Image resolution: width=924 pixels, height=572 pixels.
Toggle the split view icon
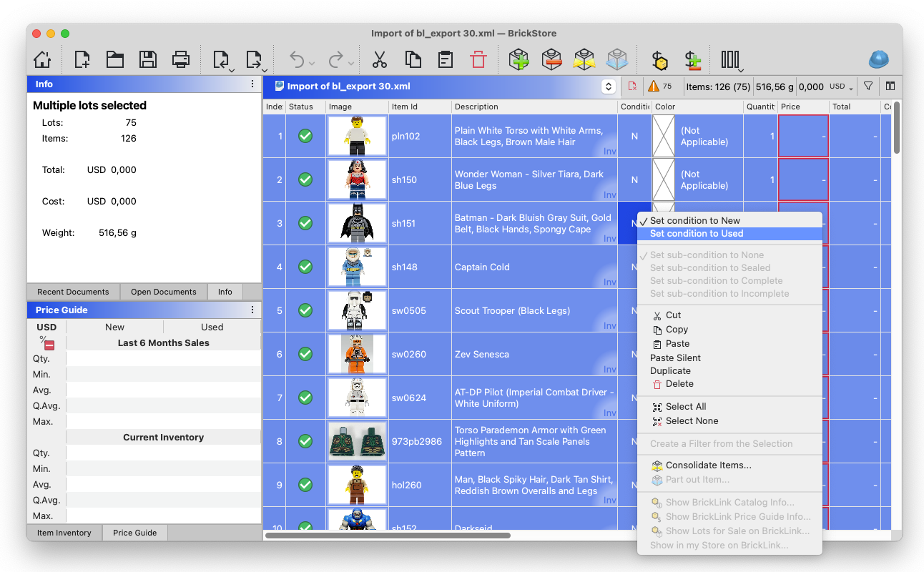pos(890,86)
